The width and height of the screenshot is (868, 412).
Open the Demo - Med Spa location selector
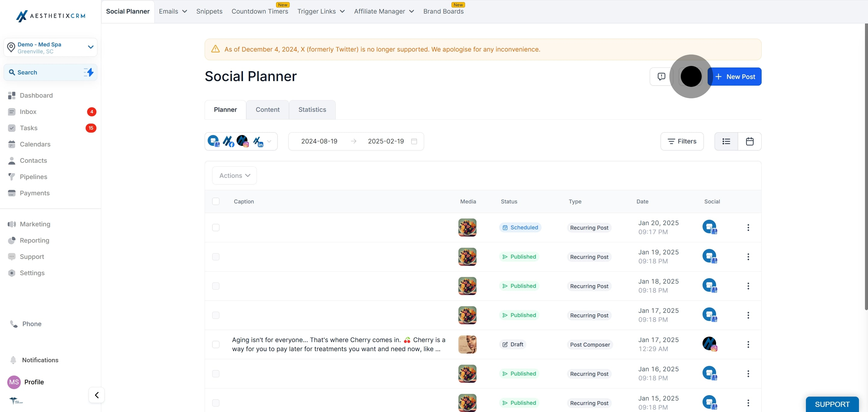(x=51, y=48)
